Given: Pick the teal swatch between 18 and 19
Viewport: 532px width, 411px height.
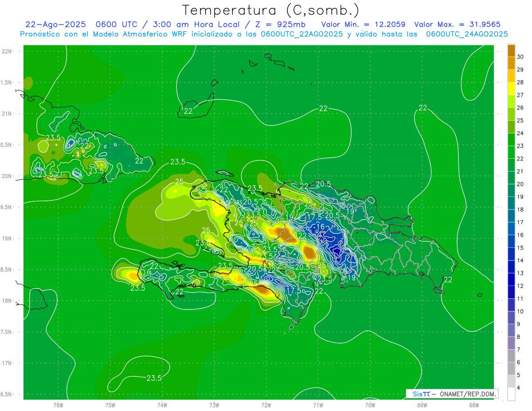Looking at the screenshot, I should point(511,203).
